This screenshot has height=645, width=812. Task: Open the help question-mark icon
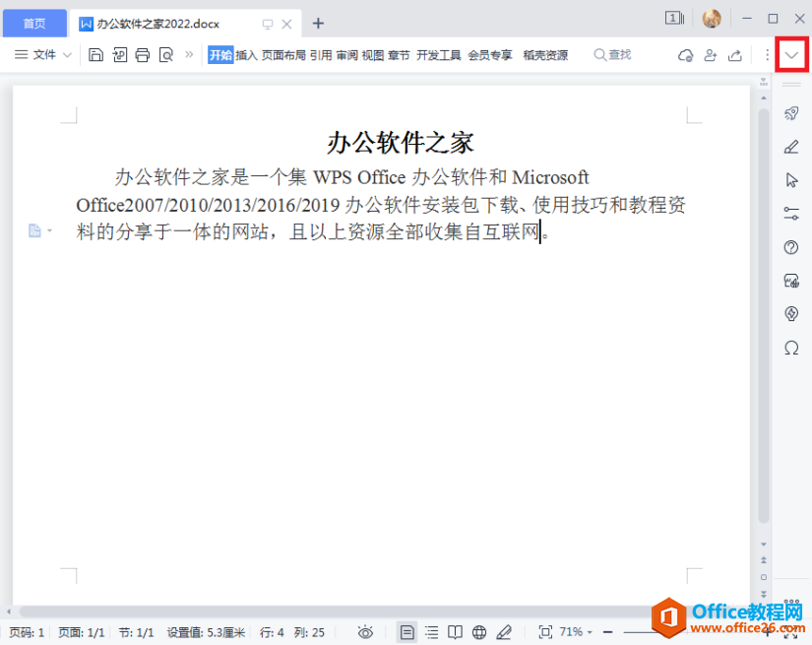click(x=791, y=247)
